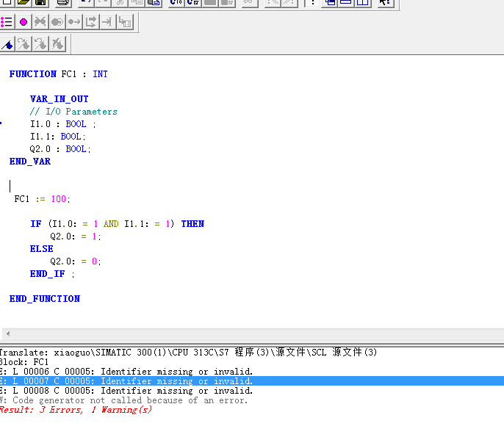
Task: Click the grayed Run to Cursor icon
Action: pyautogui.click(x=108, y=22)
